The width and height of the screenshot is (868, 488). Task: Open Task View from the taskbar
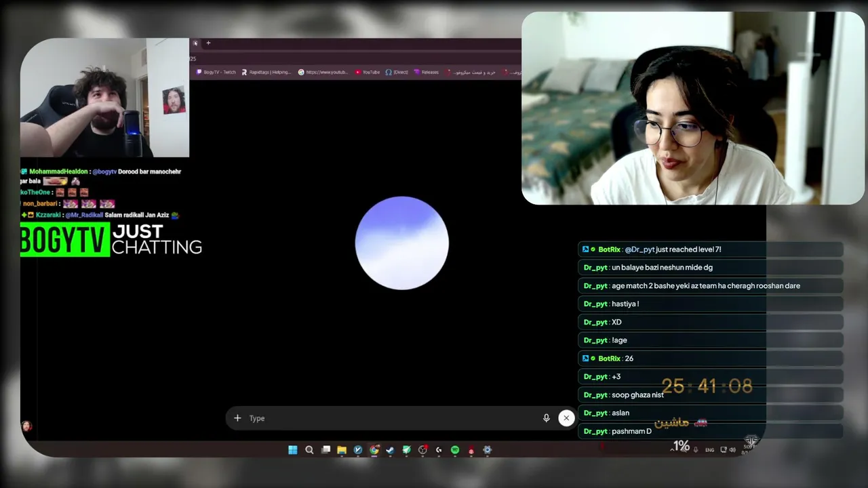pos(325,450)
